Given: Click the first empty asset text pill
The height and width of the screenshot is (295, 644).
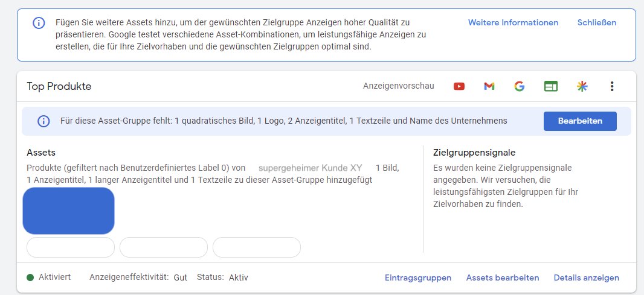Looking at the screenshot, I should 71,247.
